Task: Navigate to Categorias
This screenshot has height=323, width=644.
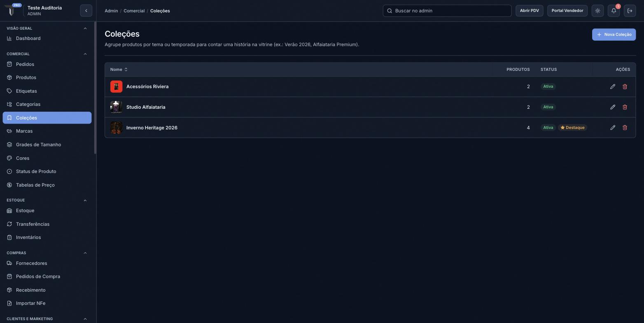Action: (47, 104)
